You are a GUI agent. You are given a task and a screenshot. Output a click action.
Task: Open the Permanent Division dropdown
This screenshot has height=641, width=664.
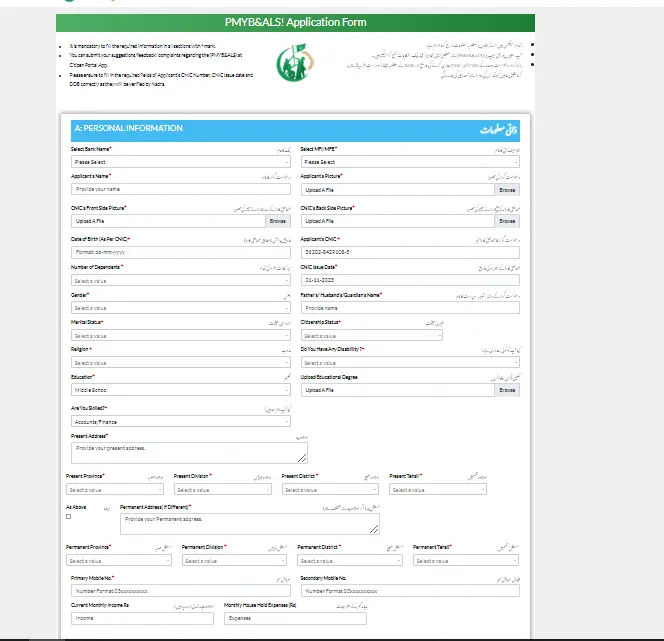coord(234,561)
